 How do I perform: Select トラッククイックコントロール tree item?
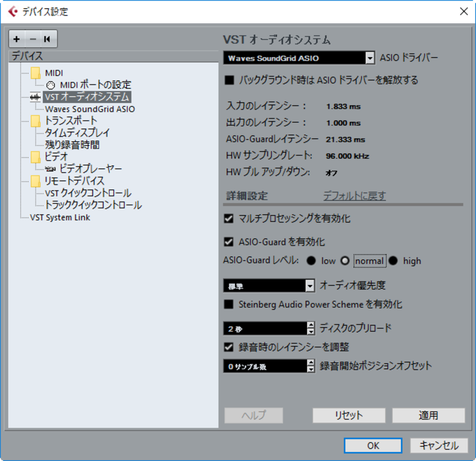click(93, 205)
